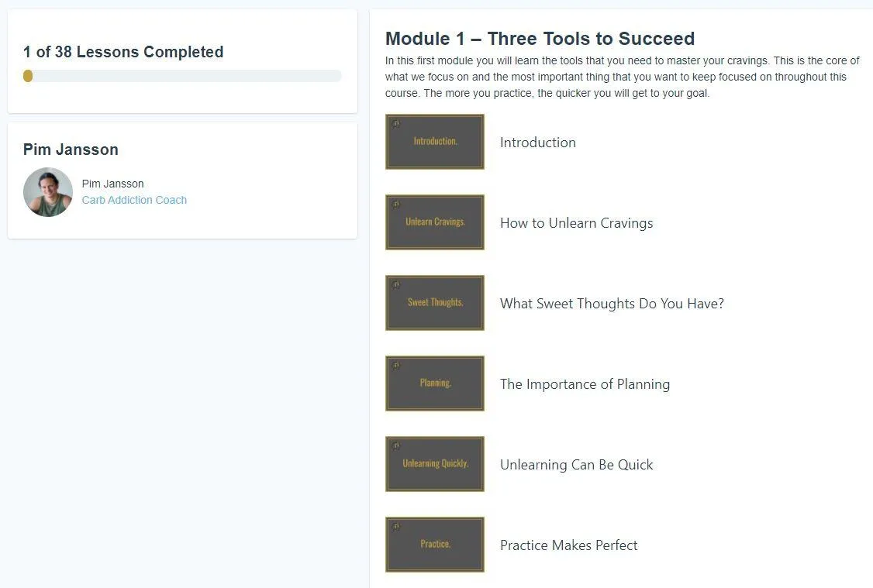Open Unlearning Can Be Quick lesson
Viewport: 873px width, 588px height.
(x=576, y=465)
